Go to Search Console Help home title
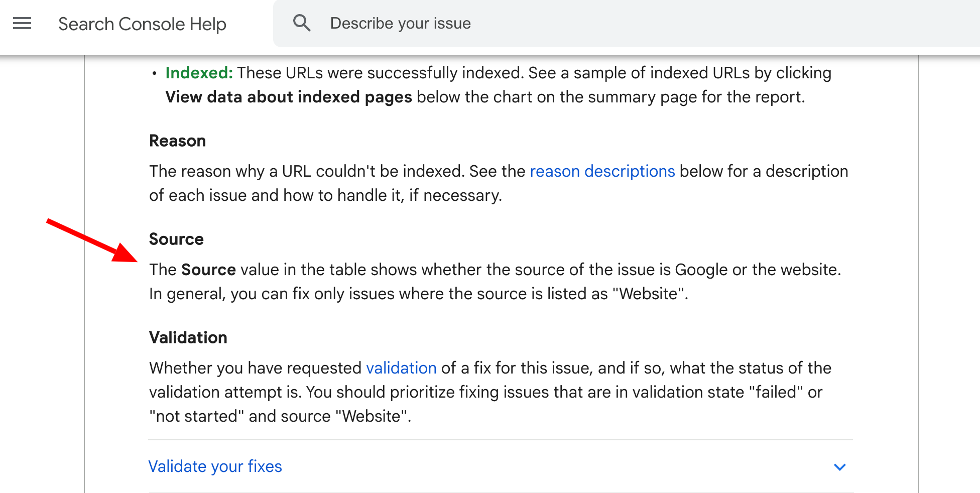Image resolution: width=980 pixels, height=493 pixels. [x=142, y=24]
